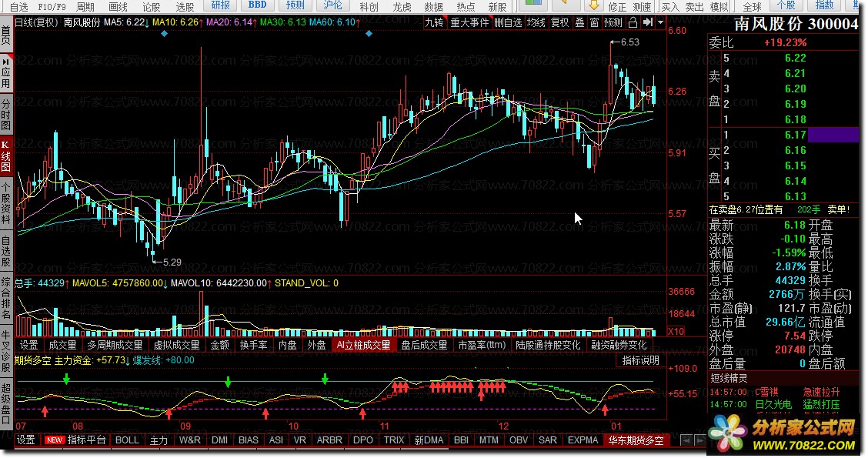The height and width of the screenshot is (458, 868).
Task: Click the 个股 button
Action: 786,5
